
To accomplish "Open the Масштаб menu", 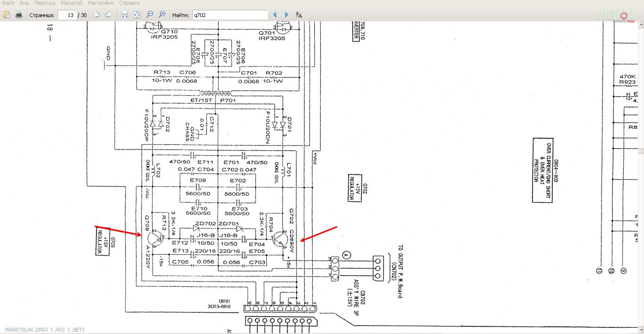I will pos(72,3).
